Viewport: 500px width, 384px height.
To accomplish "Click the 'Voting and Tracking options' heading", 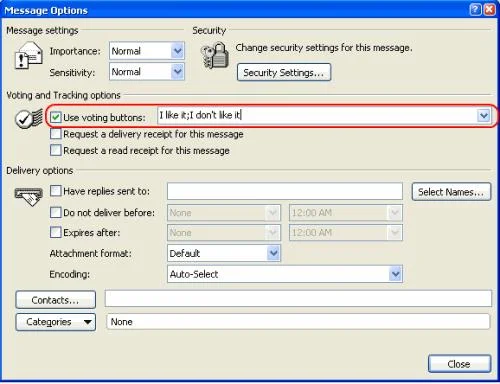I will pos(63,95).
